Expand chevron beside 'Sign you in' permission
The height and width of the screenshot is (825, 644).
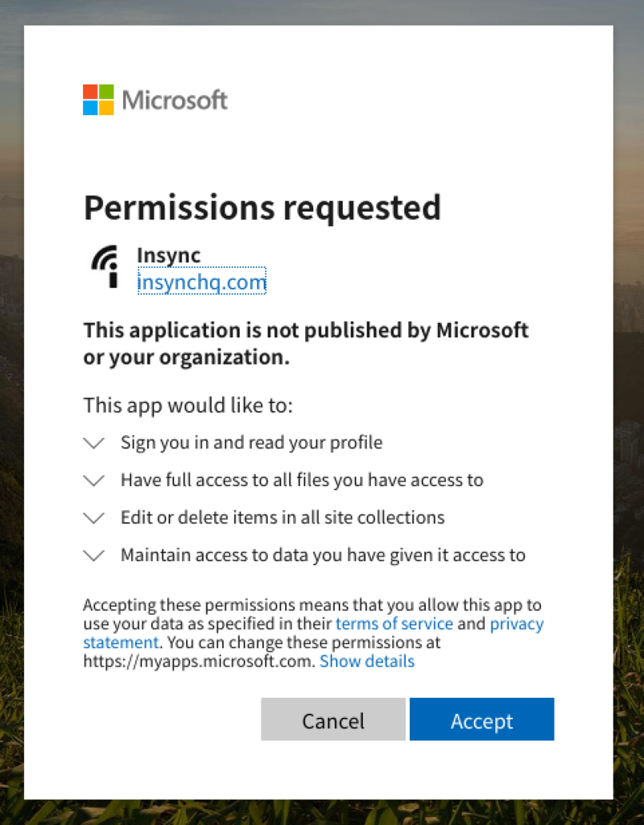(94, 443)
